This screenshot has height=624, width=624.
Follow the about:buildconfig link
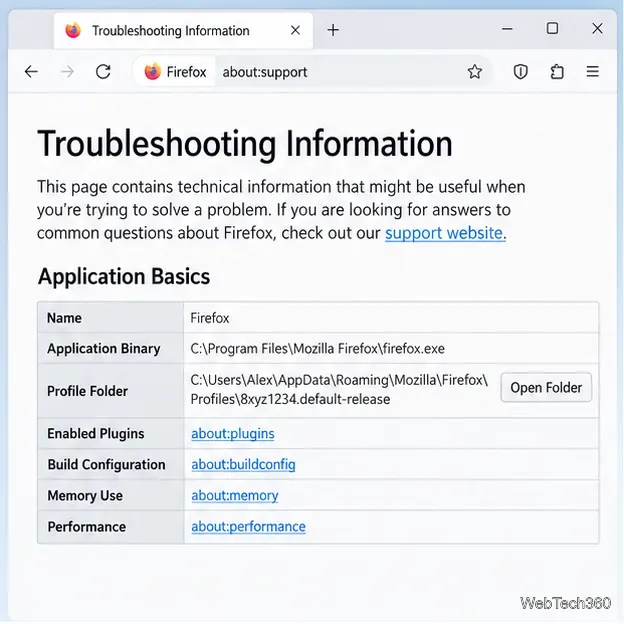[243, 465]
